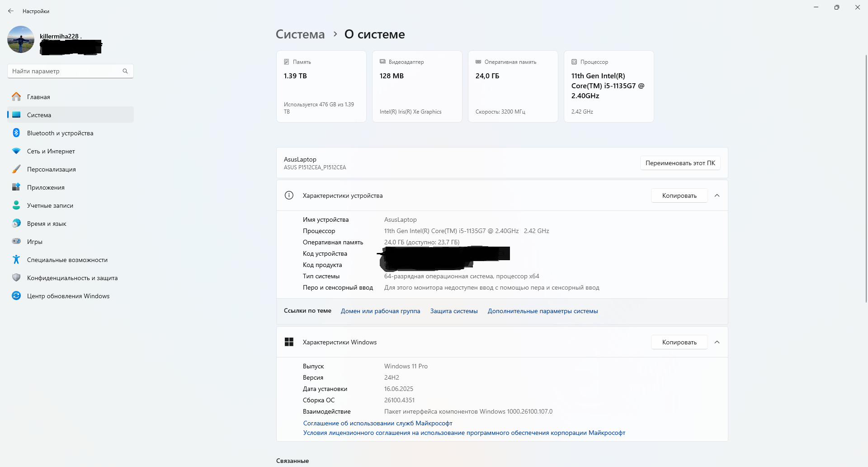Viewport: 868px width, 467px height.
Task: Open Центр обновления Windows section
Action: coord(71,296)
